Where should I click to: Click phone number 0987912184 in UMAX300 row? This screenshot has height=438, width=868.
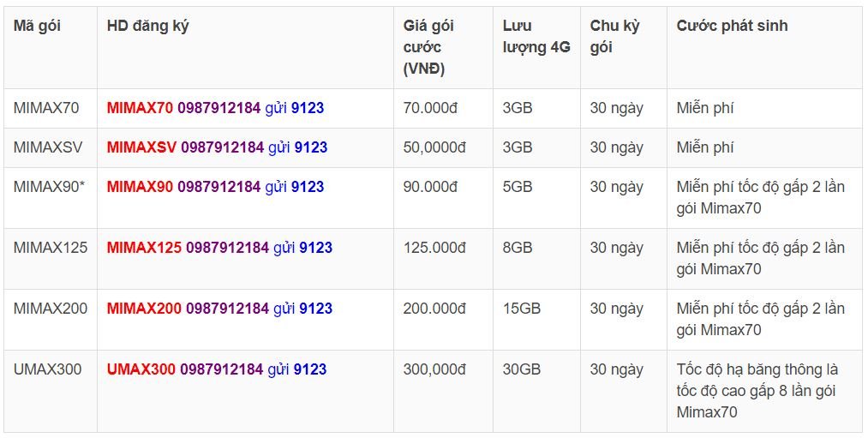221,369
